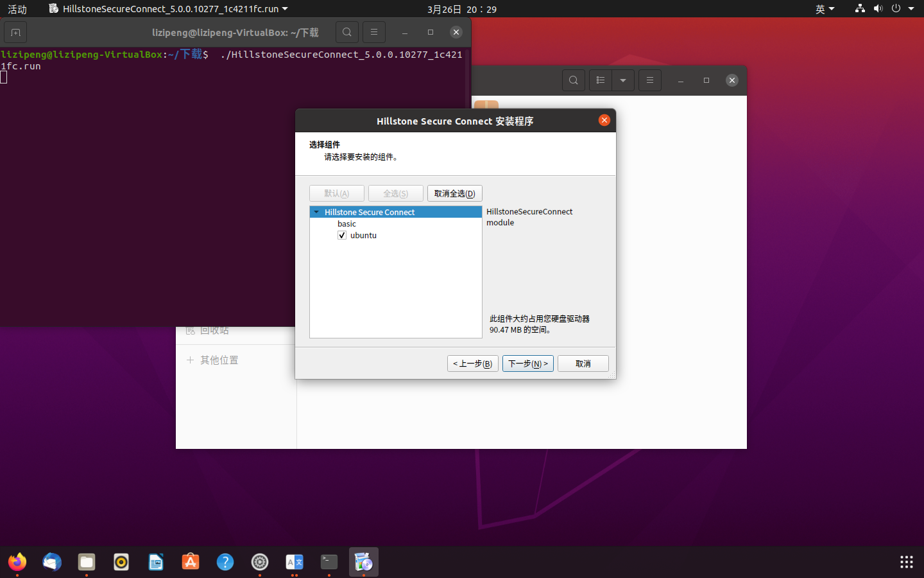Close the terminal window
Image resolution: width=924 pixels, height=578 pixels.
pyautogui.click(x=456, y=32)
